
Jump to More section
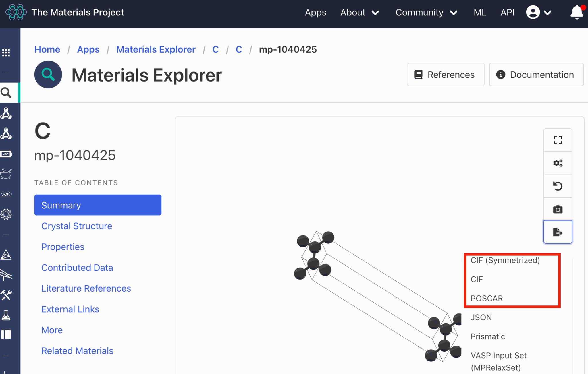(x=52, y=330)
